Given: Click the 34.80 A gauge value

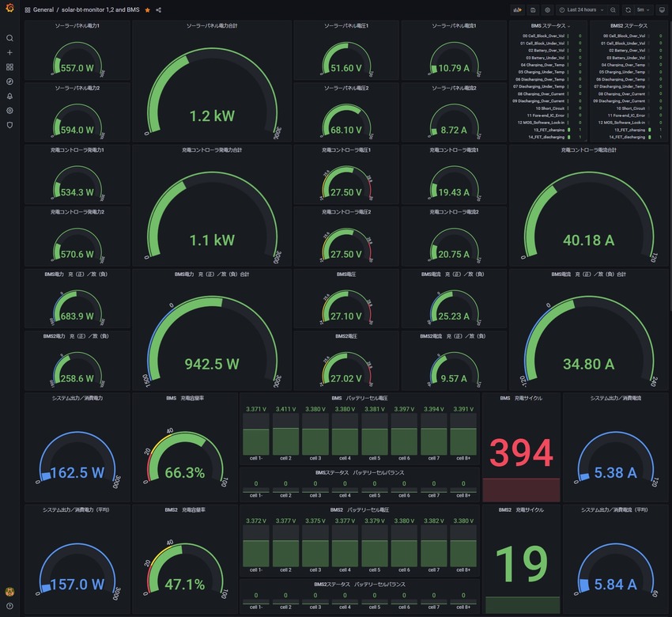Looking at the screenshot, I should coord(588,364).
